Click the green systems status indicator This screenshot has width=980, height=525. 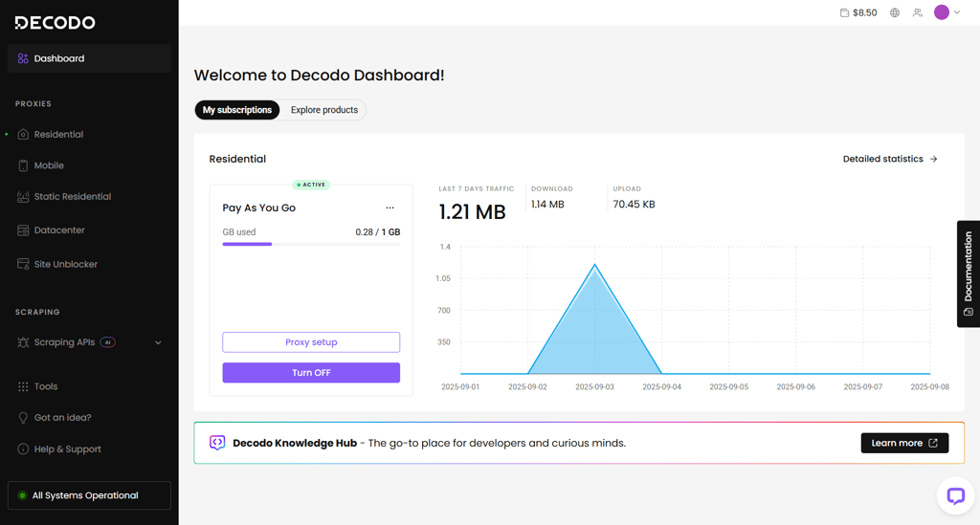(22, 495)
